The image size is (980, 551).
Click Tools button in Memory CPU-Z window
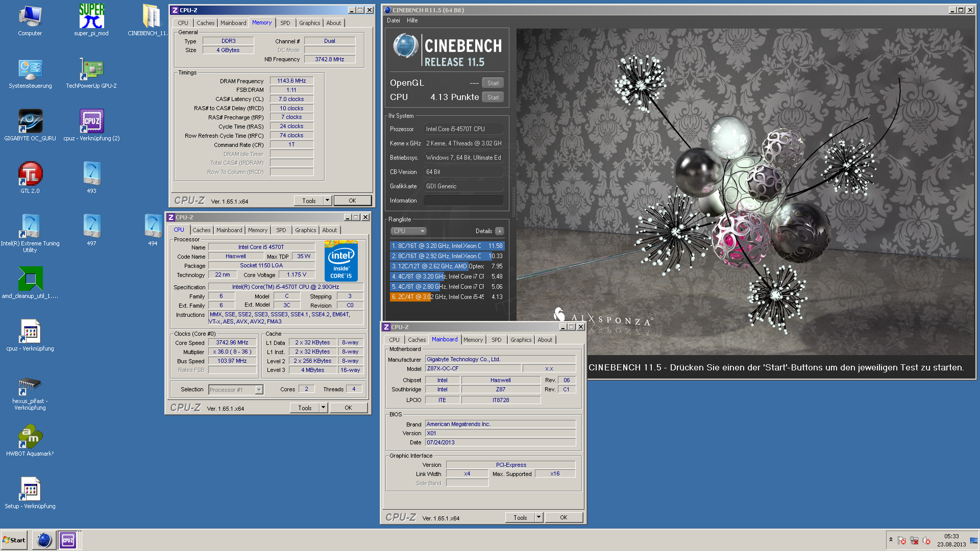pyautogui.click(x=309, y=201)
